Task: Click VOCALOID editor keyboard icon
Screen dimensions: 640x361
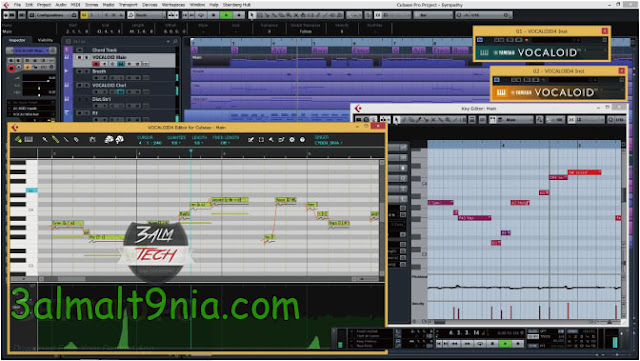Action: (29, 140)
